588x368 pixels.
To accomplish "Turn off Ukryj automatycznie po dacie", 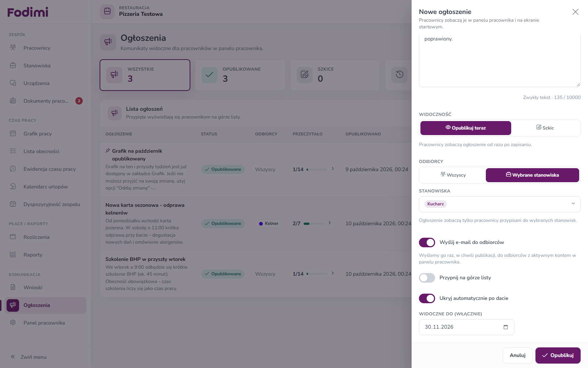I will (427, 298).
